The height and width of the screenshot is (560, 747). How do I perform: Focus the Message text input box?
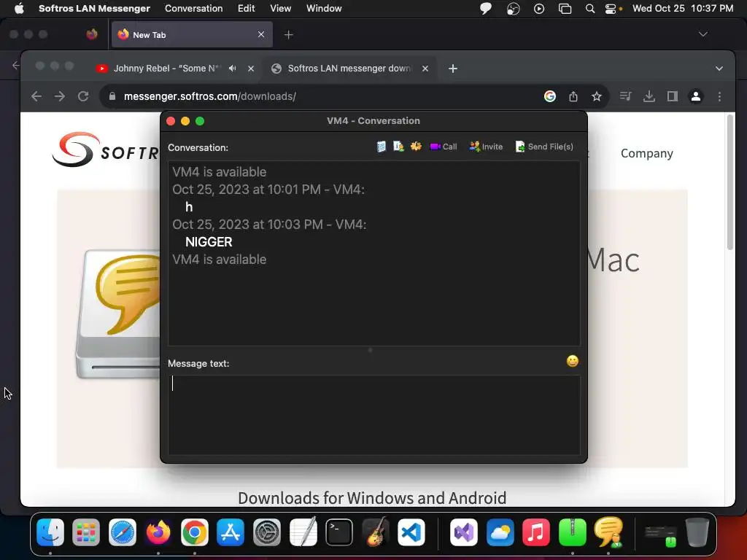pos(374,415)
